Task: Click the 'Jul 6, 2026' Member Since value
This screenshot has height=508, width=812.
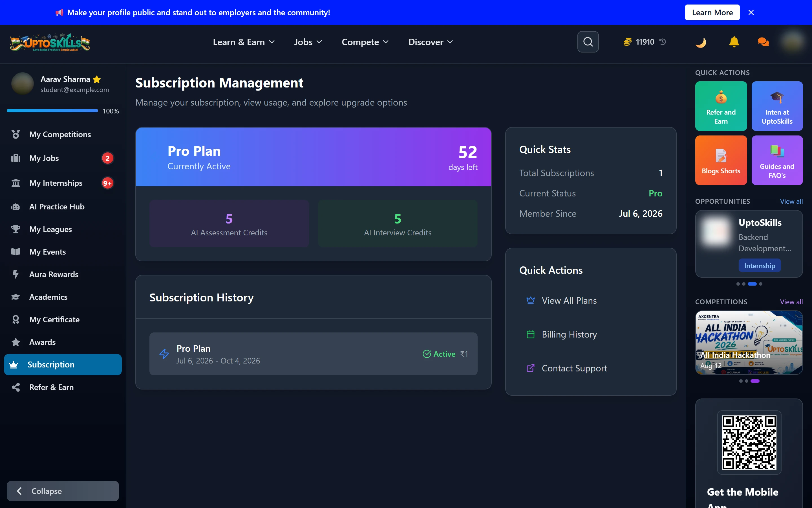Action: [x=640, y=214]
